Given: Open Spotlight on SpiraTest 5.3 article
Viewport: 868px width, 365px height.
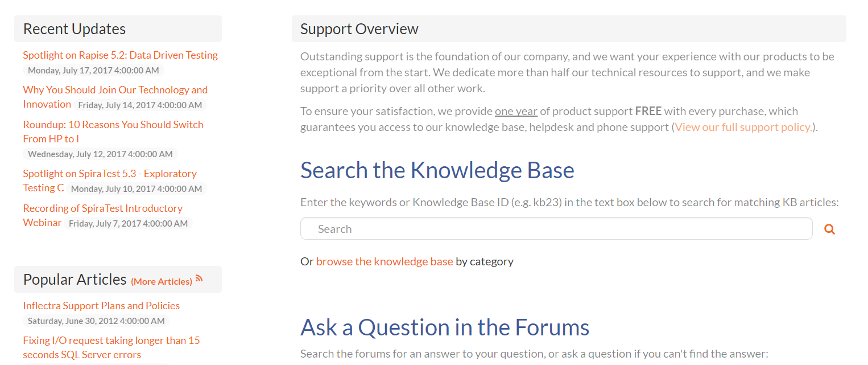Looking at the screenshot, I should click(x=110, y=174).
